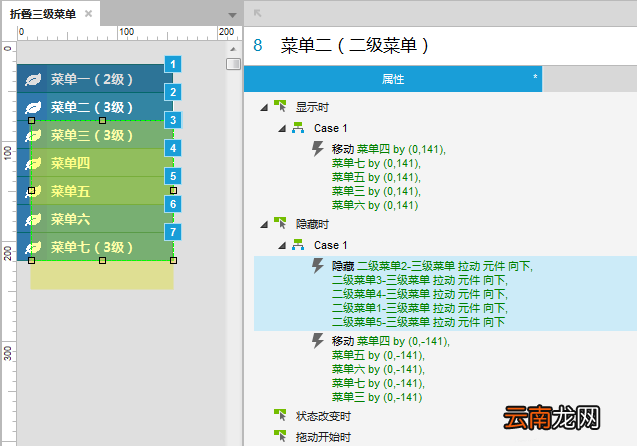Select the 拖动开始时 event
The image size is (637, 446).
pyautogui.click(x=323, y=437)
